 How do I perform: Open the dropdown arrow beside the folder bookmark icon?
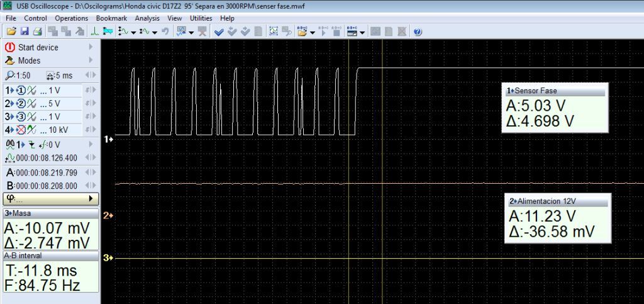point(313,31)
